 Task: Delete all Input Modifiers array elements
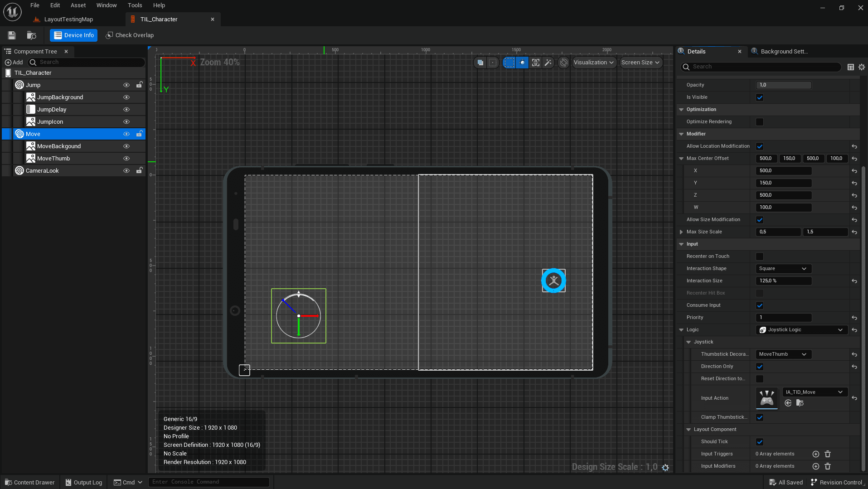click(x=828, y=466)
